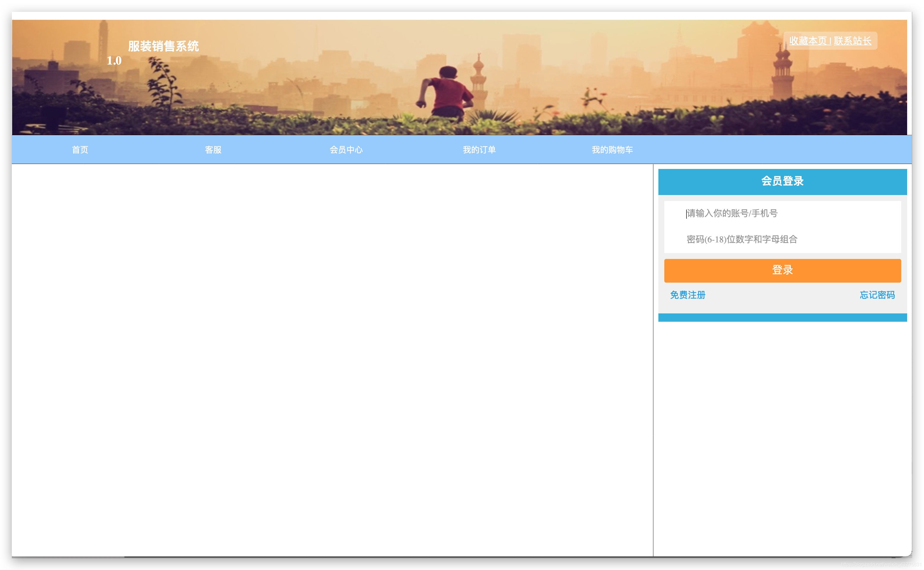Click the 1.0 version label
This screenshot has width=924, height=570.
[114, 61]
